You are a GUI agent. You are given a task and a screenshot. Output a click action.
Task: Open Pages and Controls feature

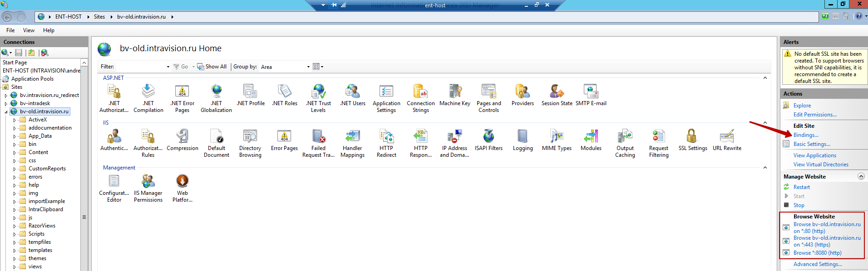(x=489, y=98)
